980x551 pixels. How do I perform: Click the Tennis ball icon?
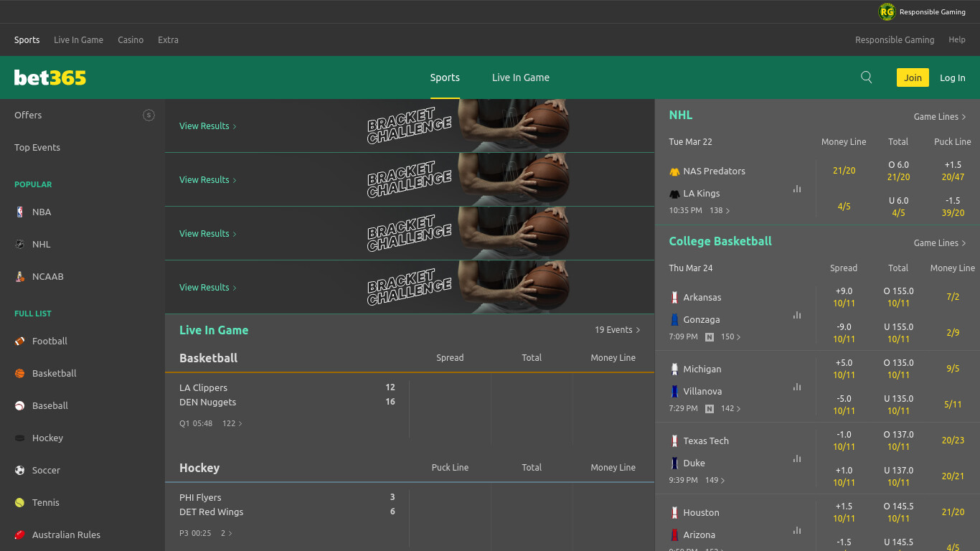point(19,502)
